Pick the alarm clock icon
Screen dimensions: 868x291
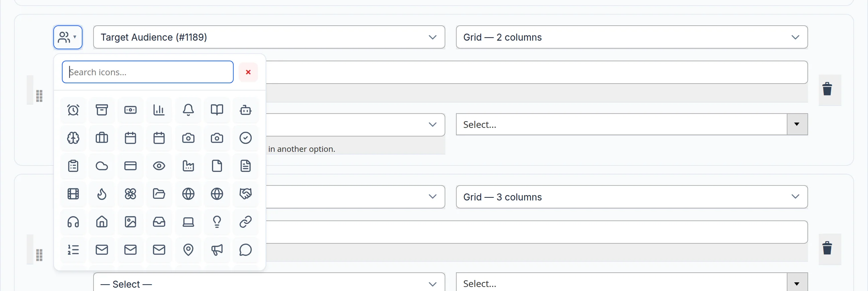73,110
